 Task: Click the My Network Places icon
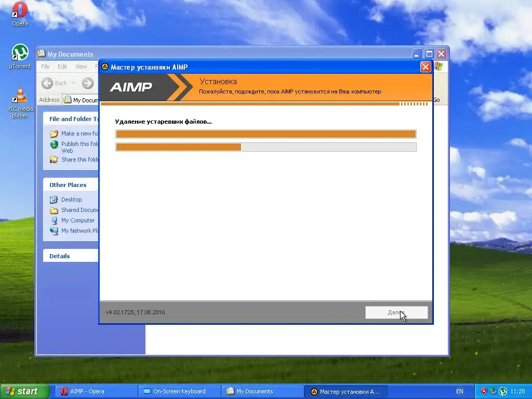[54, 231]
